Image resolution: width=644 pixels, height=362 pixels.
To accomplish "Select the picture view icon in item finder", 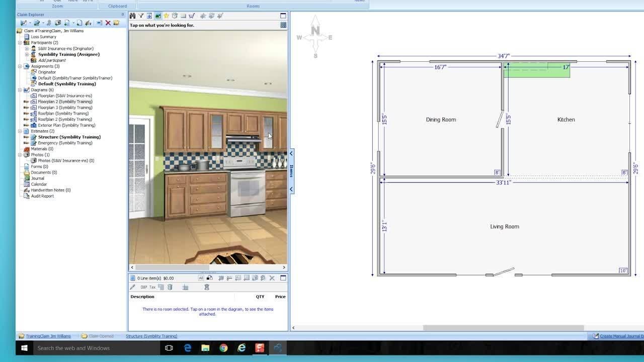I will [x=157, y=16].
